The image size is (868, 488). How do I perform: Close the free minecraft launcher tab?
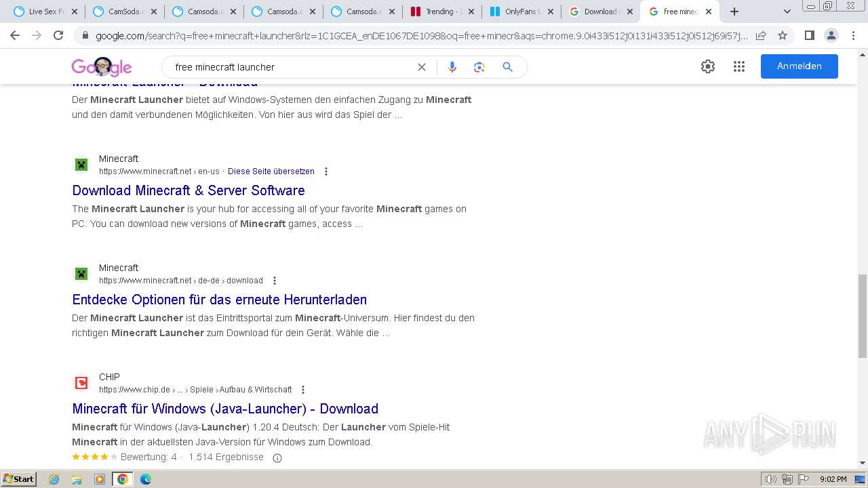point(709,12)
